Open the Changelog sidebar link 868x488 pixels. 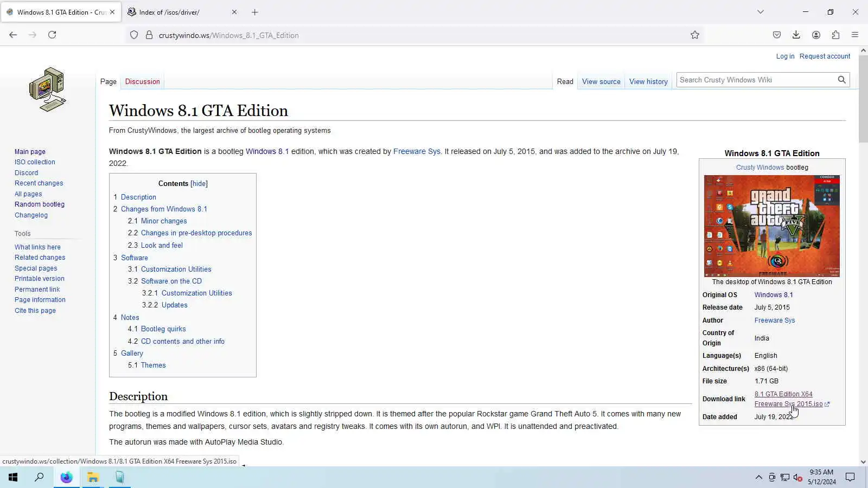coord(31,215)
